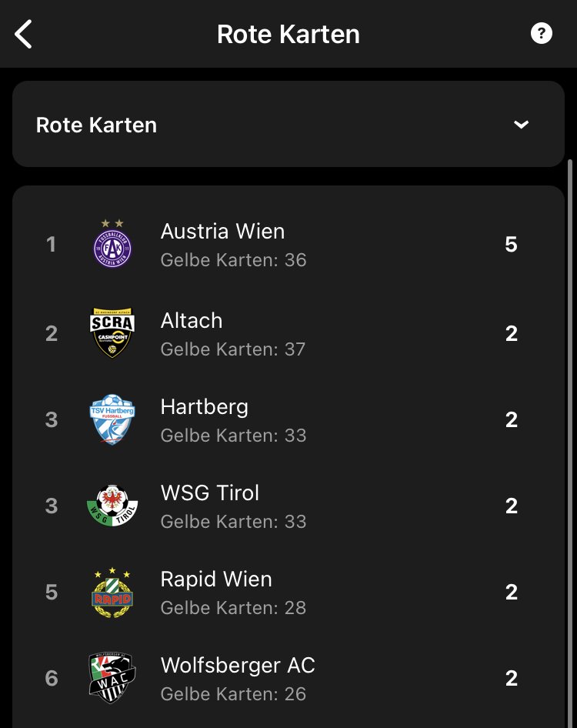Tap the Austria Wien club crest
Viewport: 577px width, 728px height.
[112, 244]
